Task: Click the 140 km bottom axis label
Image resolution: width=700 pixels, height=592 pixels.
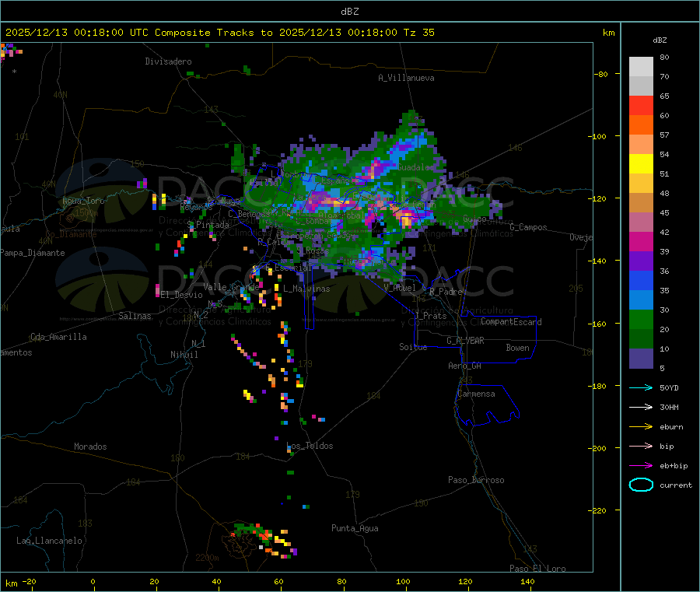Action: coord(527,581)
